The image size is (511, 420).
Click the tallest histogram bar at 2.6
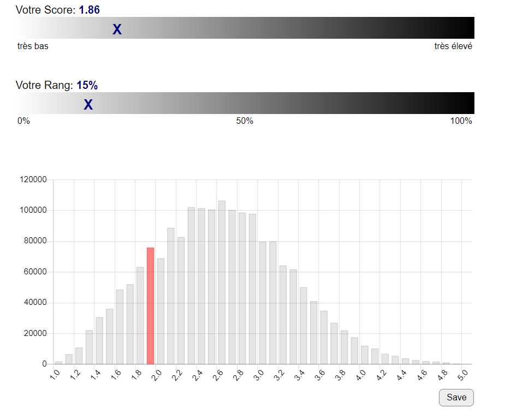pyautogui.click(x=222, y=282)
